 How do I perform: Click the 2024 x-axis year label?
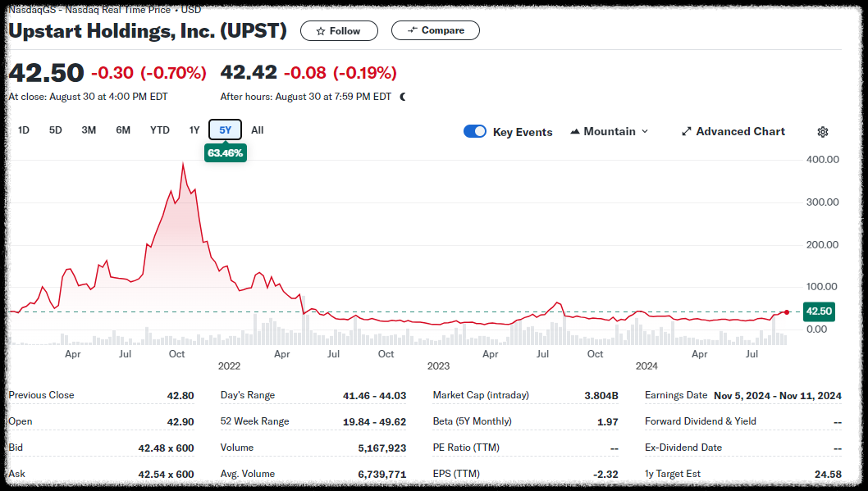(x=646, y=366)
